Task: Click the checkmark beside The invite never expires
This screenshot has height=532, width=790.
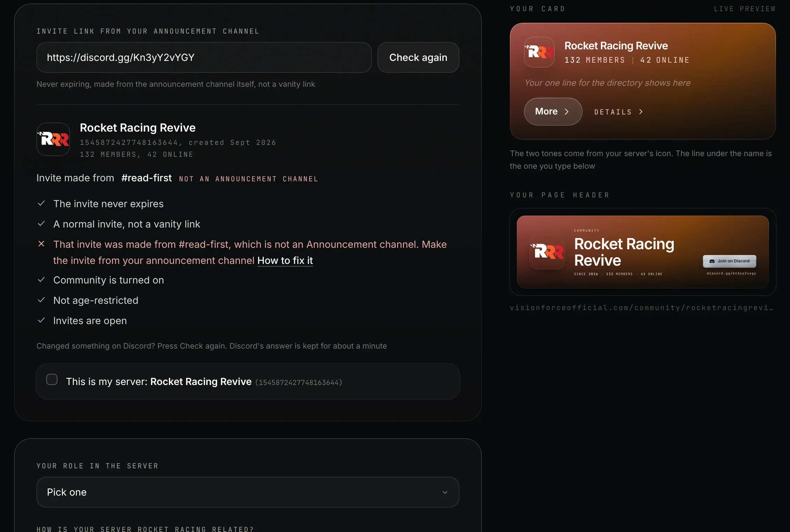Action: coord(41,203)
